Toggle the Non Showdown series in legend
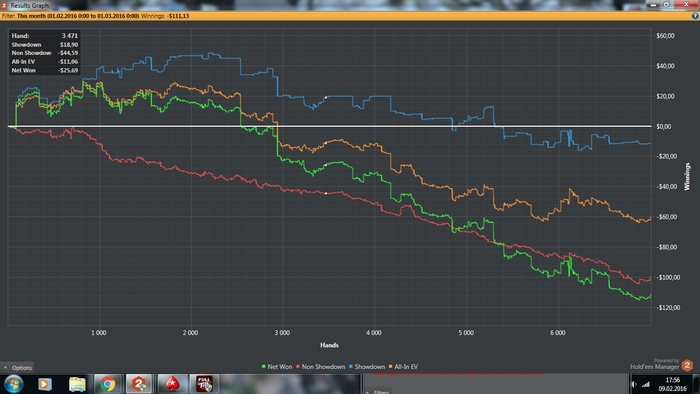The width and height of the screenshot is (700, 394). (321, 367)
